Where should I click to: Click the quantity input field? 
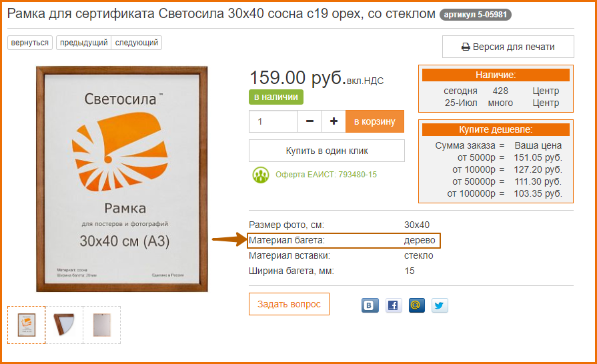point(273,121)
